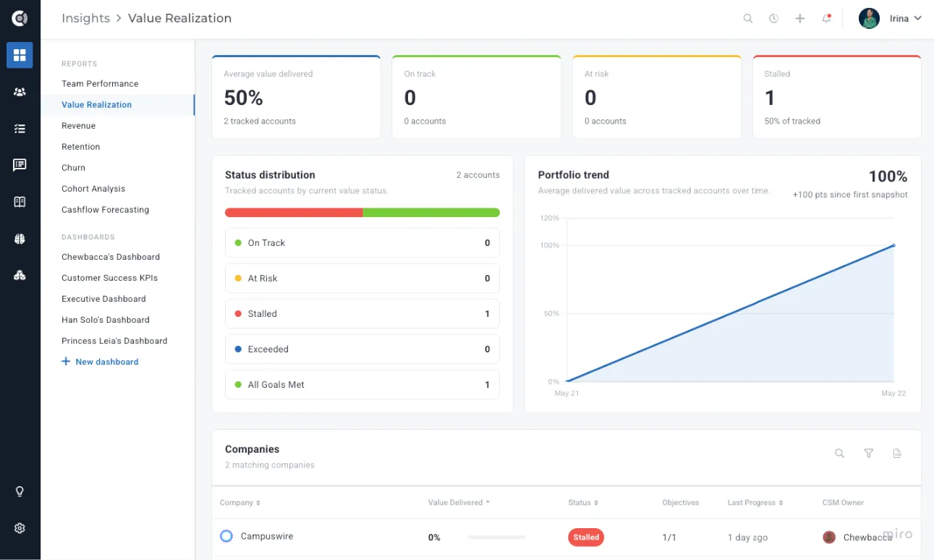
Task: Click the Campuswire company name
Action: click(267, 537)
